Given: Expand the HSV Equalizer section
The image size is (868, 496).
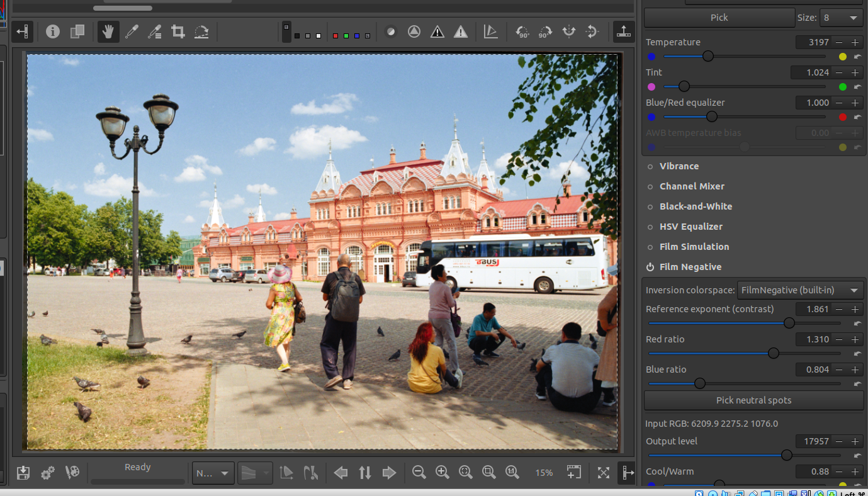Looking at the screenshot, I should click(690, 227).
